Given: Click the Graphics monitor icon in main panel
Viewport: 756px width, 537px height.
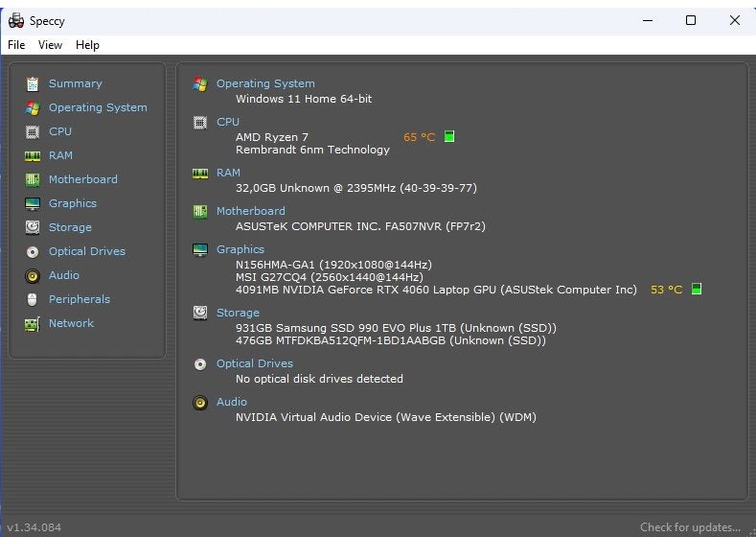Looking at the screenshot, I should (200, 250).
